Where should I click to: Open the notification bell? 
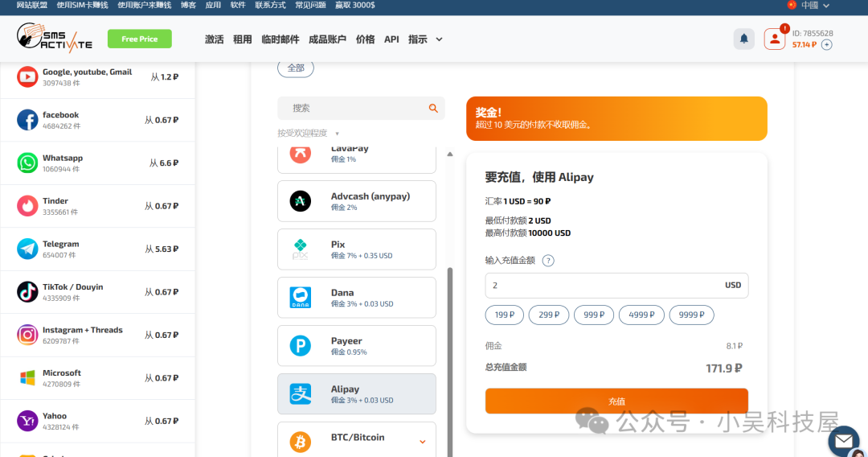[744, 39]
